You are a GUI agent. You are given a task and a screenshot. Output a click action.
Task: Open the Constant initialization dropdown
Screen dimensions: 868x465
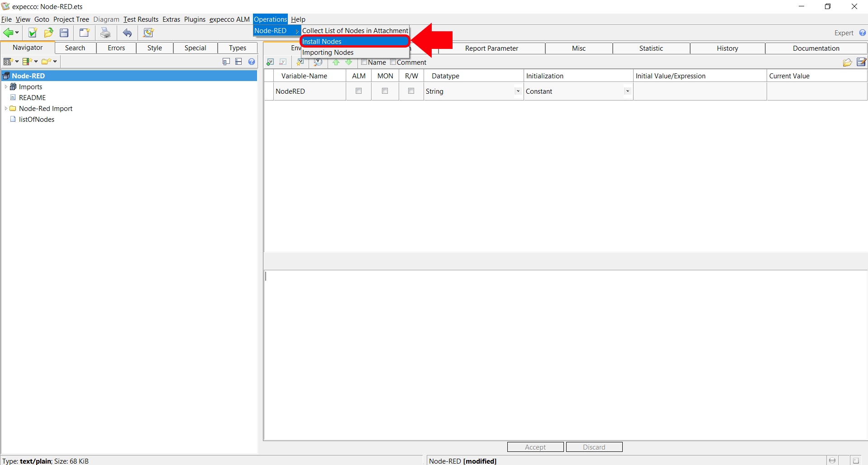(627, 91)
